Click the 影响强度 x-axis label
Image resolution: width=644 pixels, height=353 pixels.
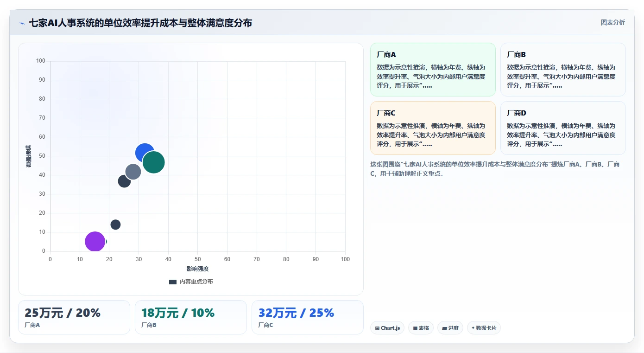pyautogui.click(x=198, y=269)
